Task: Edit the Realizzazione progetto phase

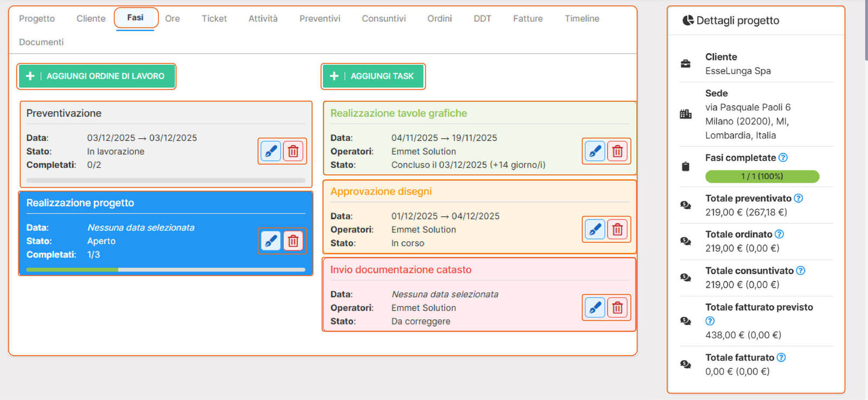Action: [x=271, y=241]
